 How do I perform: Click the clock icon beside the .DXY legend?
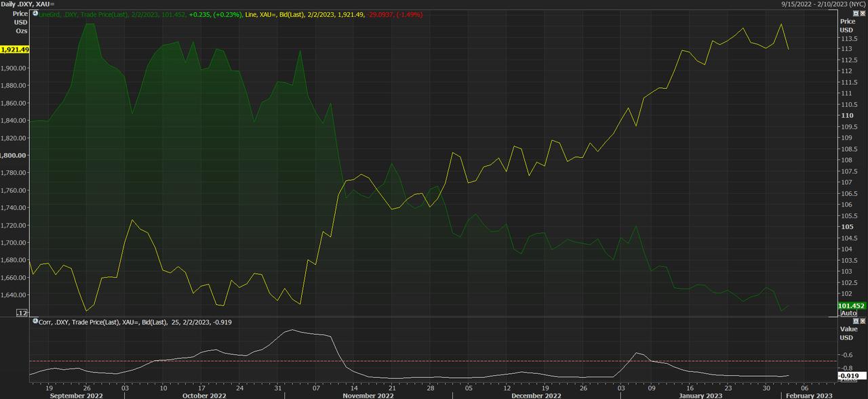pos(35,13)
